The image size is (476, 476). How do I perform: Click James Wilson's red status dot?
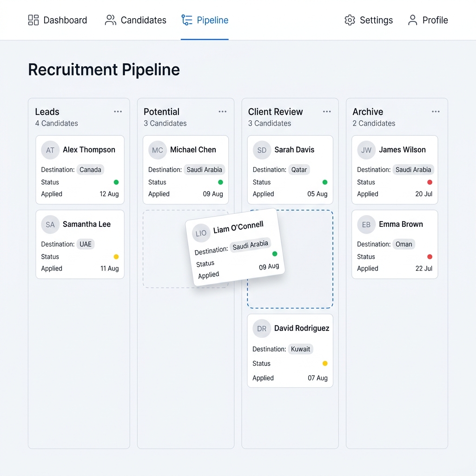pos(430,182)
